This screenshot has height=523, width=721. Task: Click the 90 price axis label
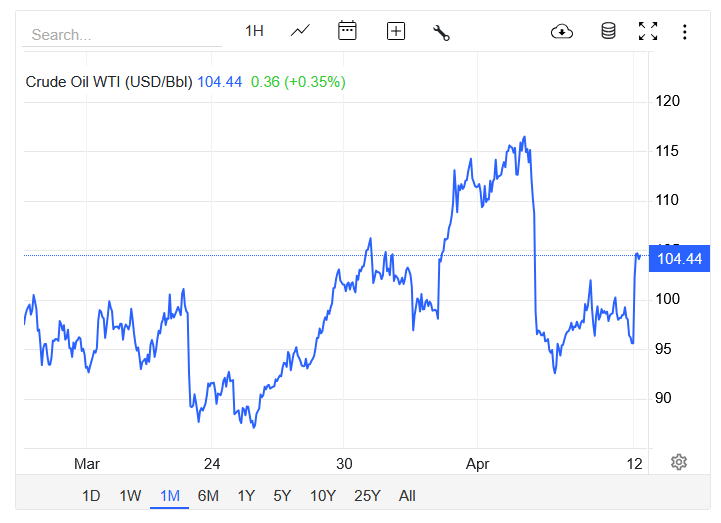coord(663,398)
